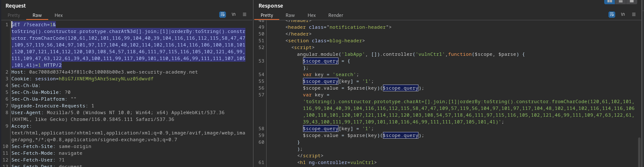
Task: Switch Request view to Raw tab
Action: tap(37, 15)
